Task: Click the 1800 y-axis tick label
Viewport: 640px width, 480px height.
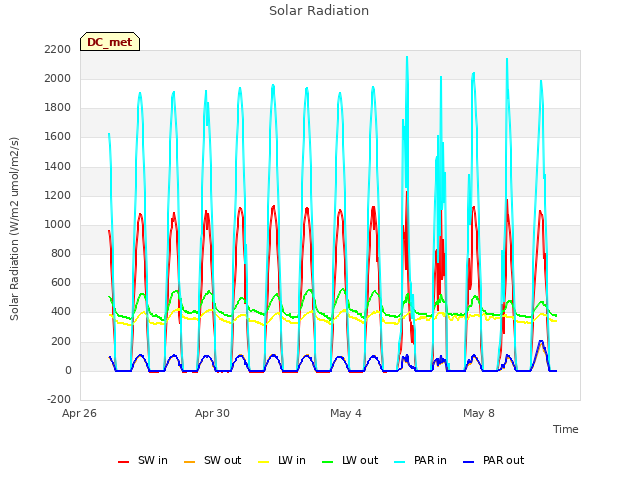Action: point(58,108)
